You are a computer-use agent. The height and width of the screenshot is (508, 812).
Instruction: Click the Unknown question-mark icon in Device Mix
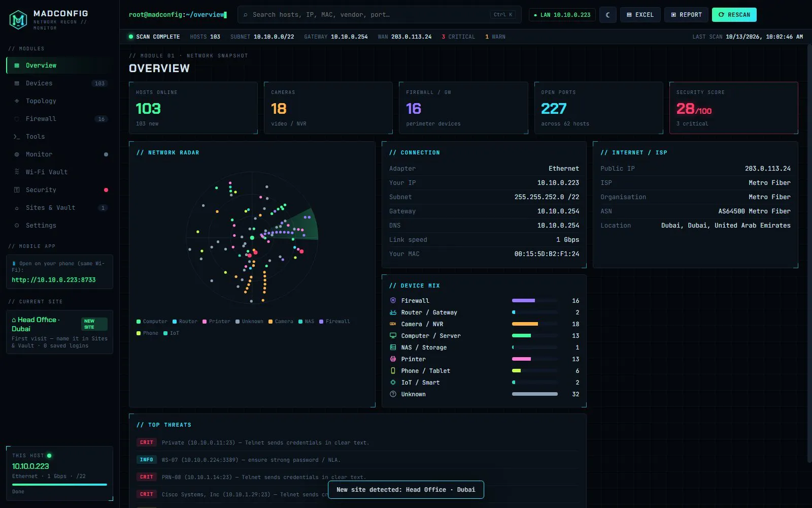393,394
